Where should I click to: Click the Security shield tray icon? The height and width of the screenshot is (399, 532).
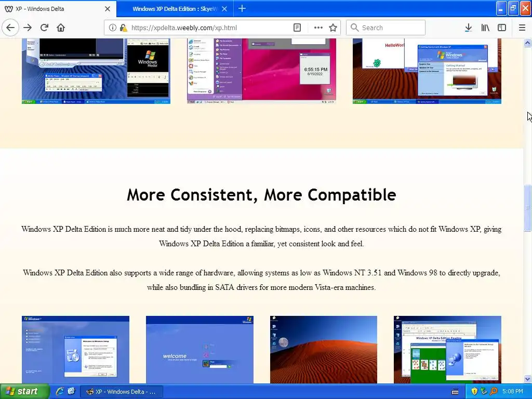point(474,392)
